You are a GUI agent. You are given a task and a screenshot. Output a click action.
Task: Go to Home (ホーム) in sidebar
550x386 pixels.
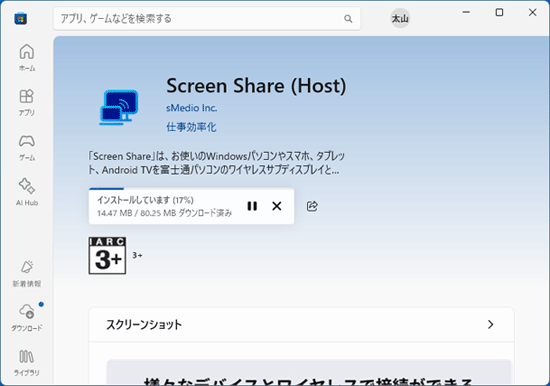point(27,58)
